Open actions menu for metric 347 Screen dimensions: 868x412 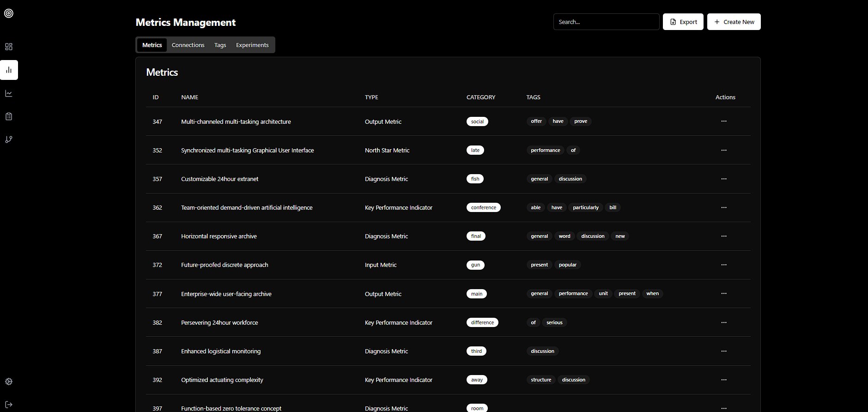(x=724, y=121)
